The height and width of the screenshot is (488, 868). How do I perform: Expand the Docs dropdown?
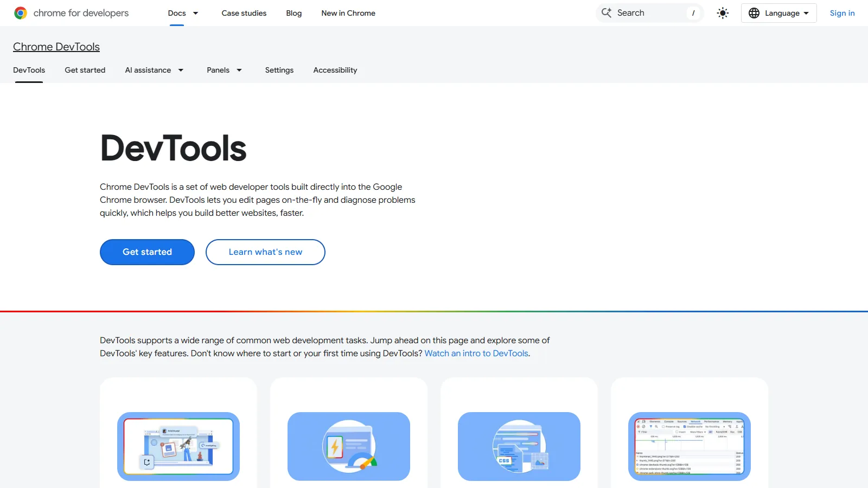click(183, 13)
